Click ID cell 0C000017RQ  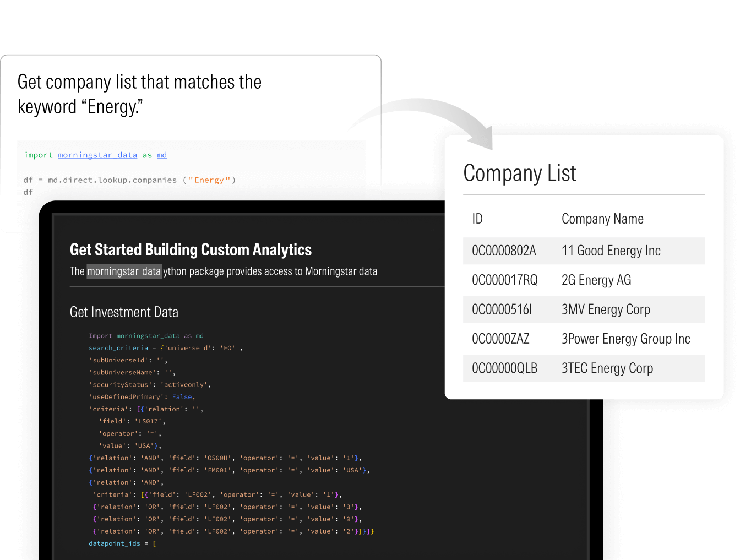click(x=505, y=280)
